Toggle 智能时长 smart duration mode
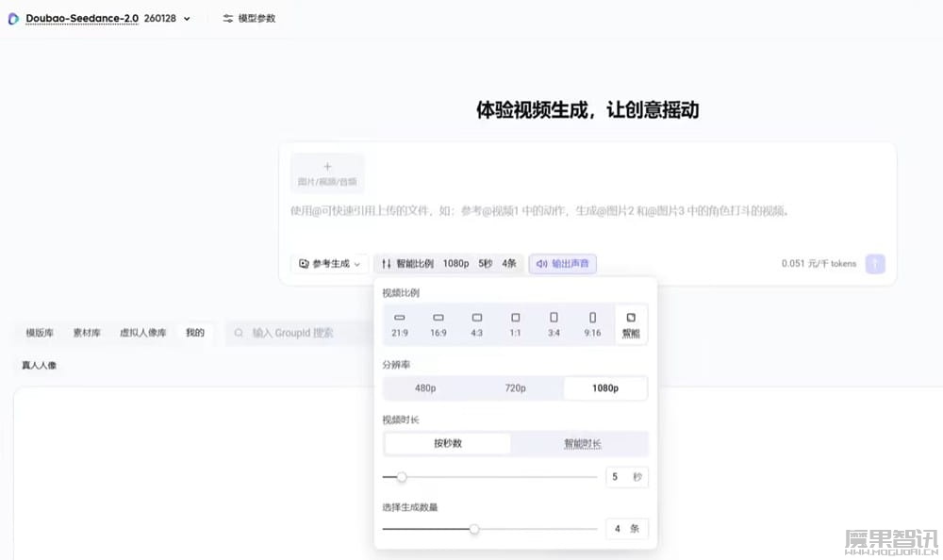This screenshot has width=943, height=560. pyautogui.click(x=581, y=443)
